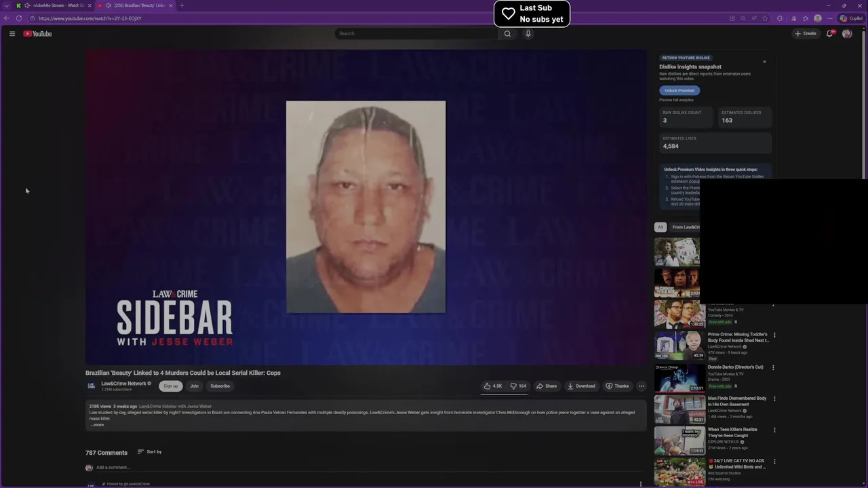Open a new browser tab
Screen dimensions: 868x488
point(182,5)
